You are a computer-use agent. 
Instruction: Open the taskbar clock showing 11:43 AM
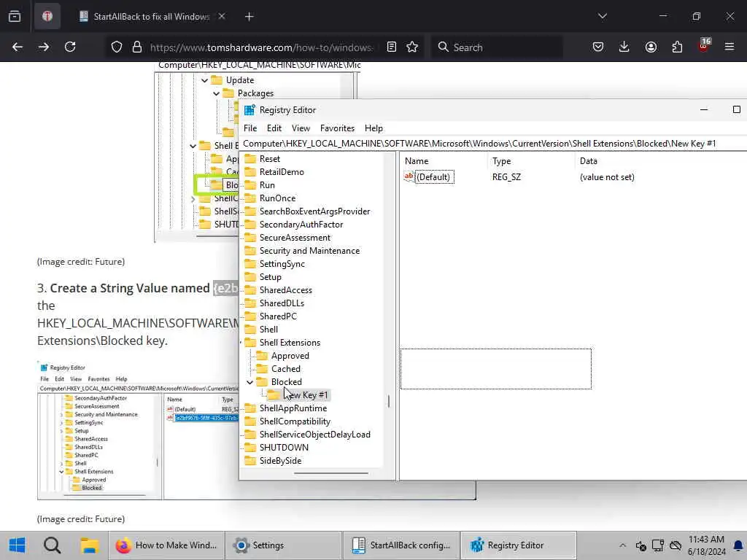click(x=706, y=545)
